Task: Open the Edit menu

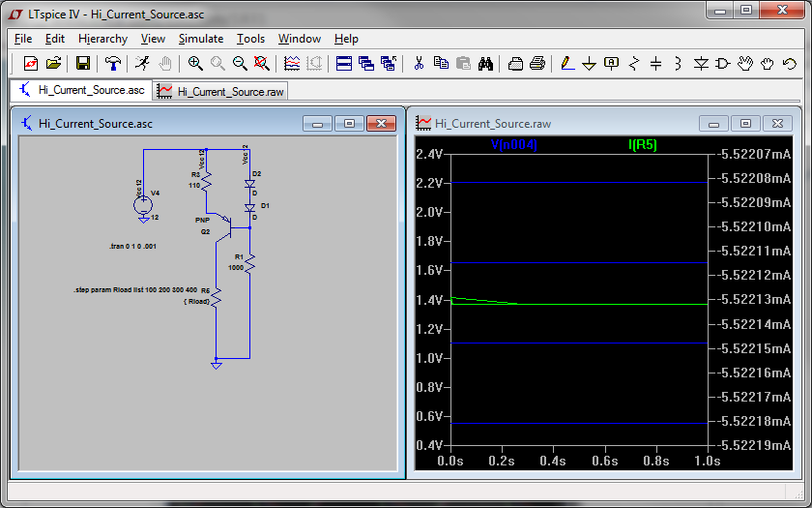Action: click(x=55, y=39)
